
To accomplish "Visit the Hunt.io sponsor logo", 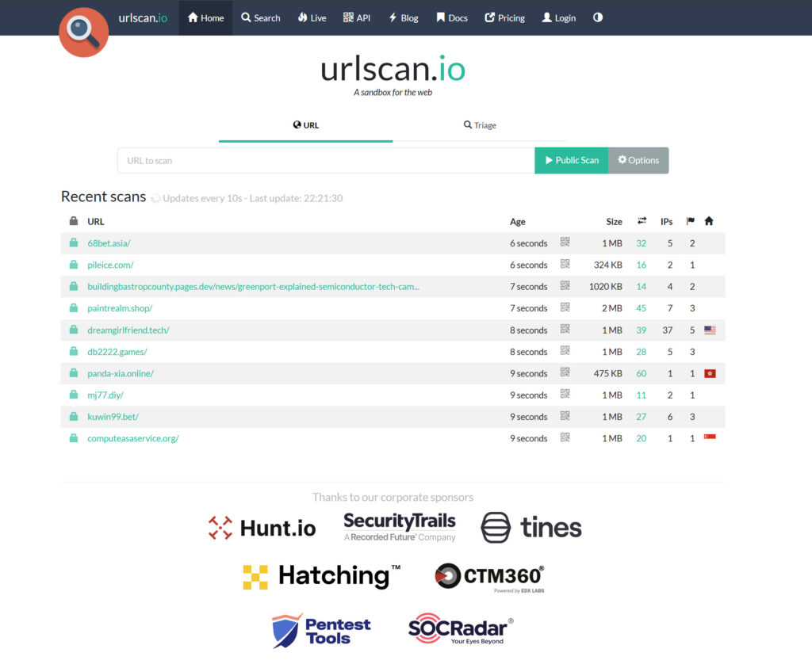I will pyautogui.click(x=262, y=528).
